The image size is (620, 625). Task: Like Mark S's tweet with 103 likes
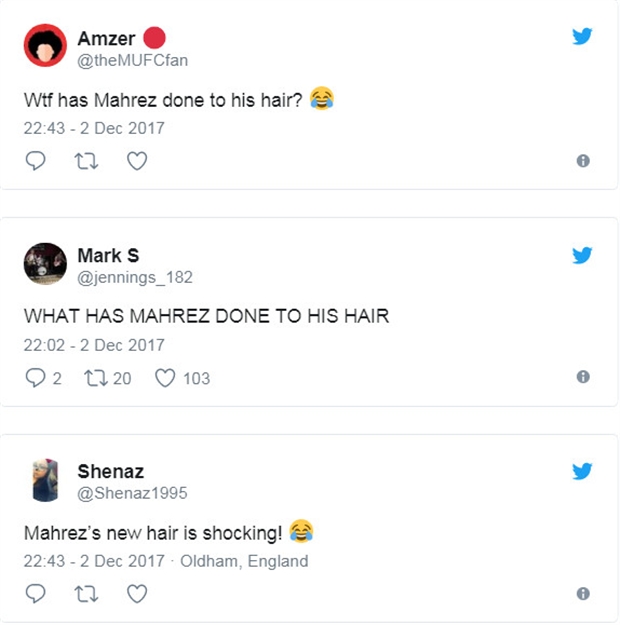point(182,378)
